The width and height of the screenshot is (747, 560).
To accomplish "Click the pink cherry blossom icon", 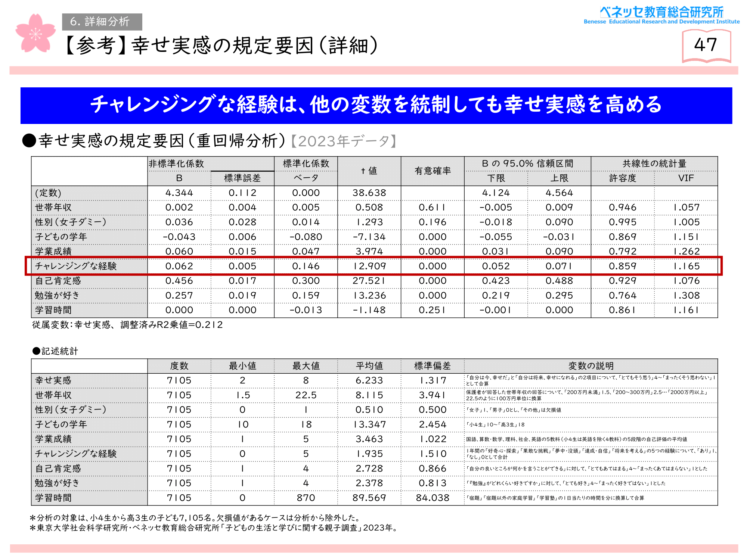I will pos(35,34).
